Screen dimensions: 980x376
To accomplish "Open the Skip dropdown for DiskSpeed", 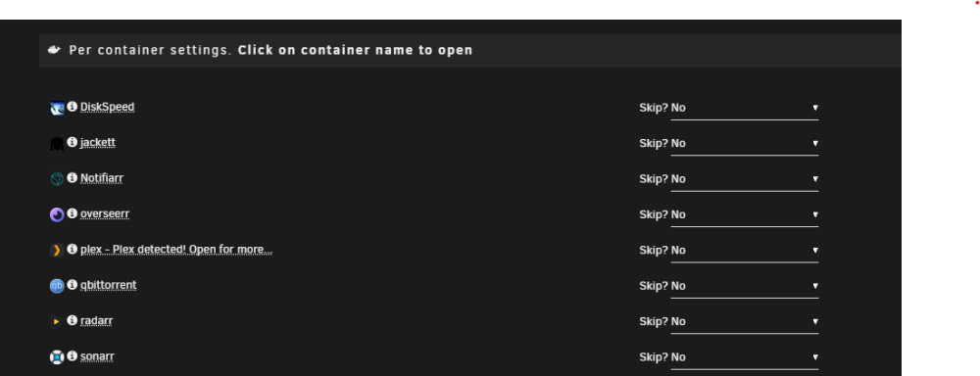I will [x=745, y=108].
